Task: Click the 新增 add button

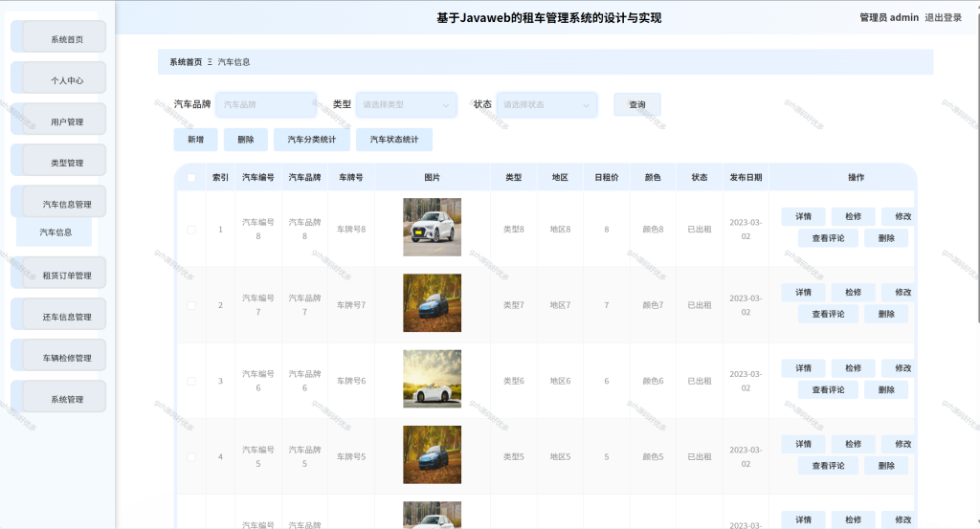Action: point(195,140)
